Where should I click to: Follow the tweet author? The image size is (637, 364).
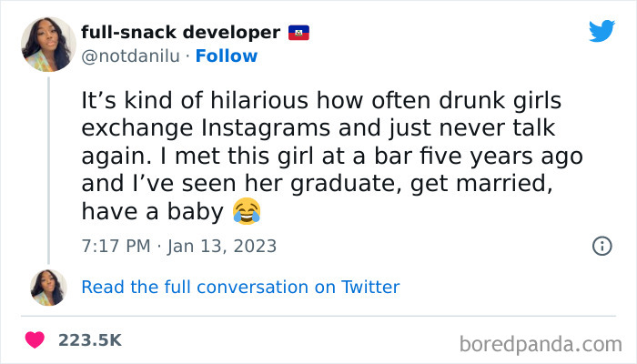pyautogui.click(x=228, y=56)
